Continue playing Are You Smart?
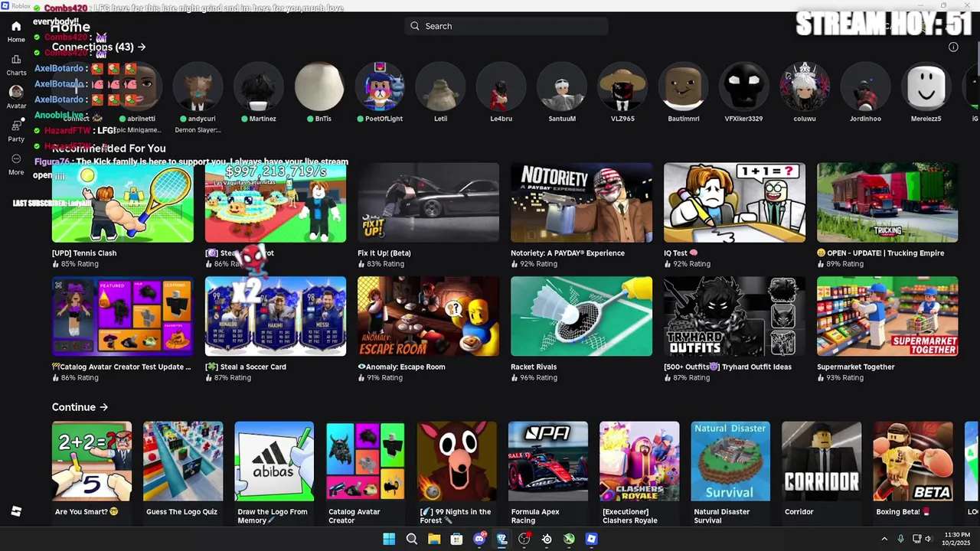The image size is (980, 551). (x=92, y=461)
